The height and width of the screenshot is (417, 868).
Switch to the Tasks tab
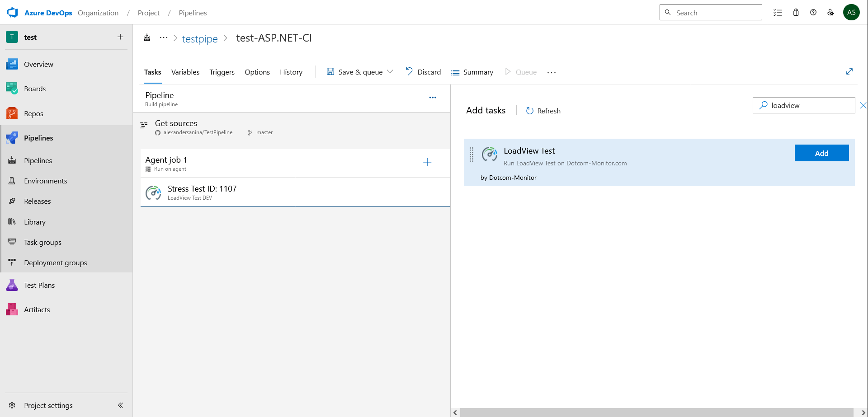click(153, 72)
